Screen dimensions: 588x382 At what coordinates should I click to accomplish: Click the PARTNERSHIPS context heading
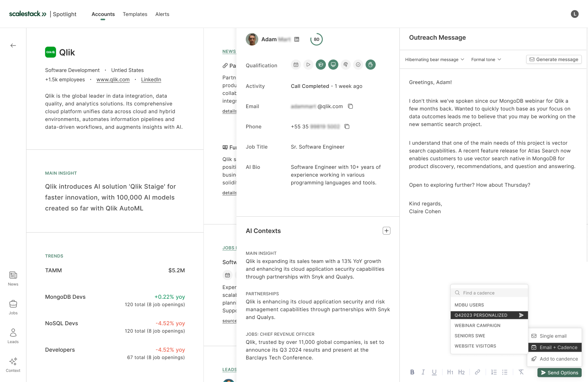tap(262, 294)
